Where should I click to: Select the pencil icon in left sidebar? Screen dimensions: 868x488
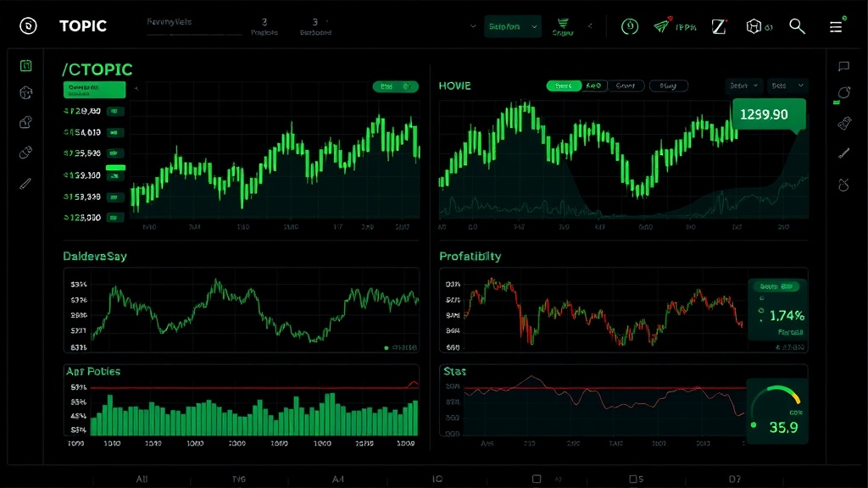pyautogui.click(x=25, y=184)
